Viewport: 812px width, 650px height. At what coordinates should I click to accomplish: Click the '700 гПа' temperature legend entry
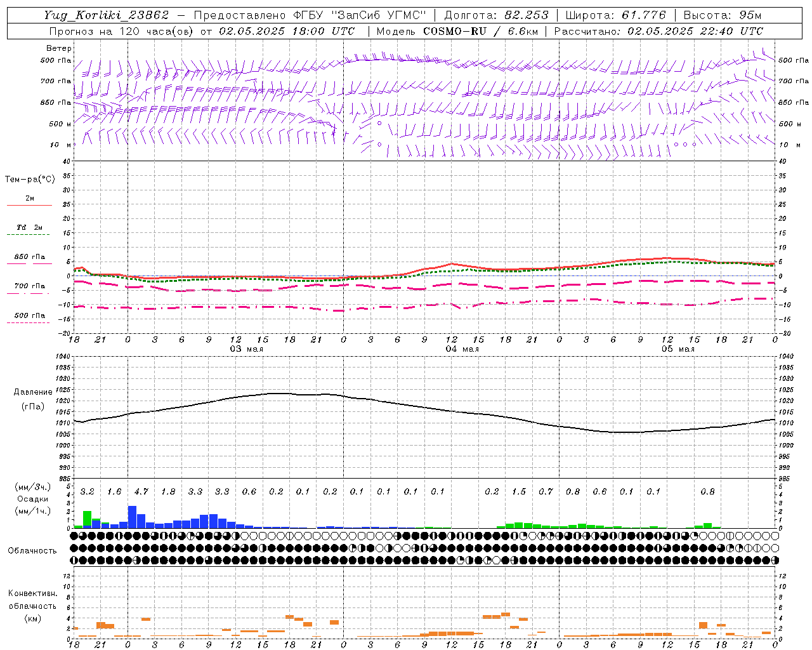pos(29,286)
